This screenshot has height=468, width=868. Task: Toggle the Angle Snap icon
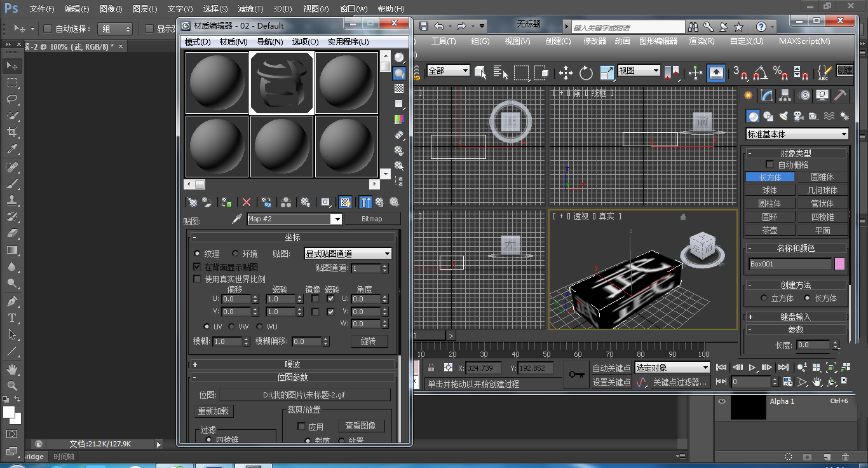click(760, 72)
